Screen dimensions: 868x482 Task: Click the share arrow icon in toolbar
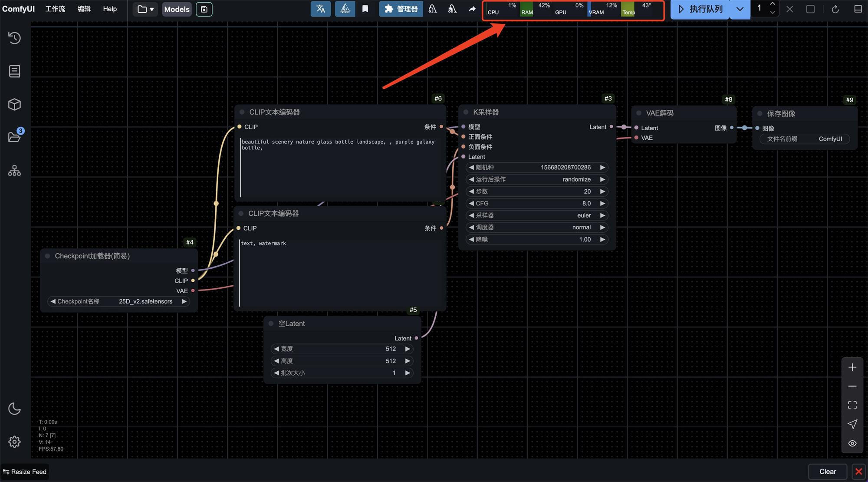[472, 9]
